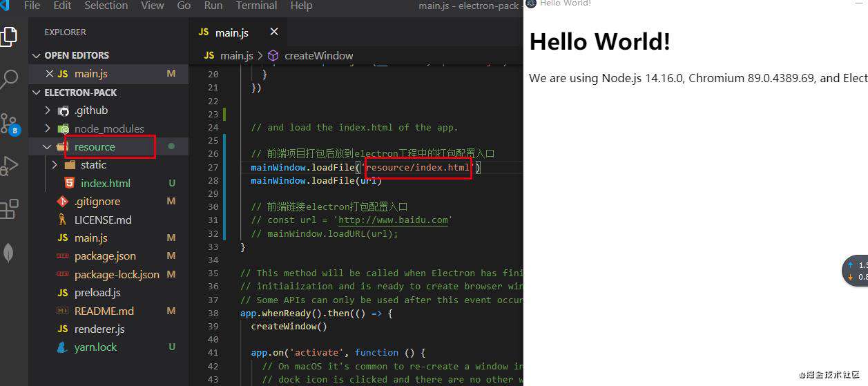Click the 'resource/index.html' string in code

click(x=418, y=167)
